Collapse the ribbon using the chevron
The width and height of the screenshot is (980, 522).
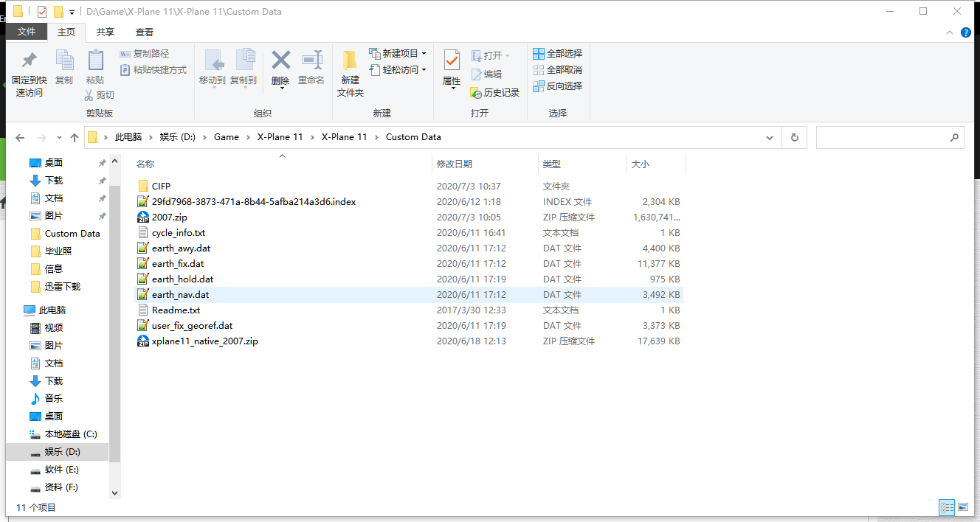pyautogui.click(x=950, y=32)
